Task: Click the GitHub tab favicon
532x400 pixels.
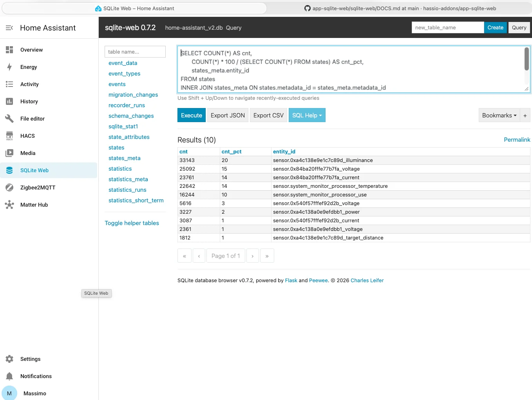Action: (x=308, y=8)
